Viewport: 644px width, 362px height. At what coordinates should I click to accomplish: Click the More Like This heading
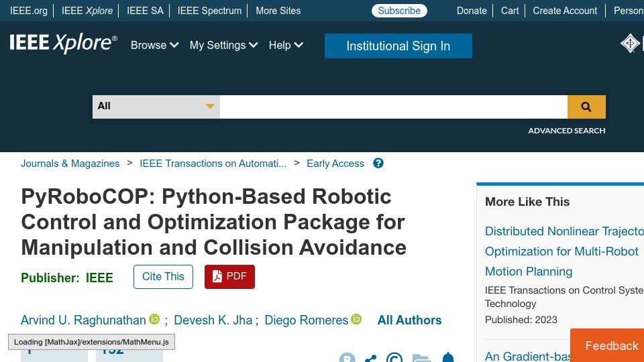tap(527, 202)
